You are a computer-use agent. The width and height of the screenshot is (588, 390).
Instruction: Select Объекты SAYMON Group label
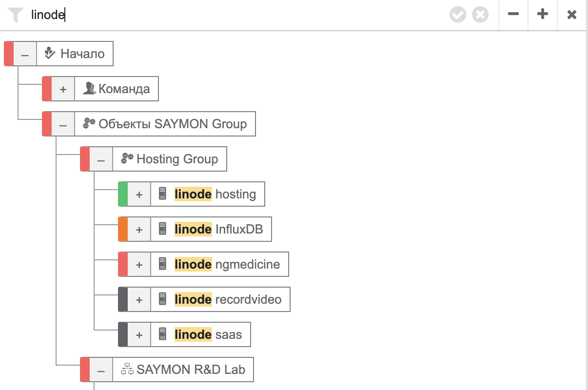point(173,124)
